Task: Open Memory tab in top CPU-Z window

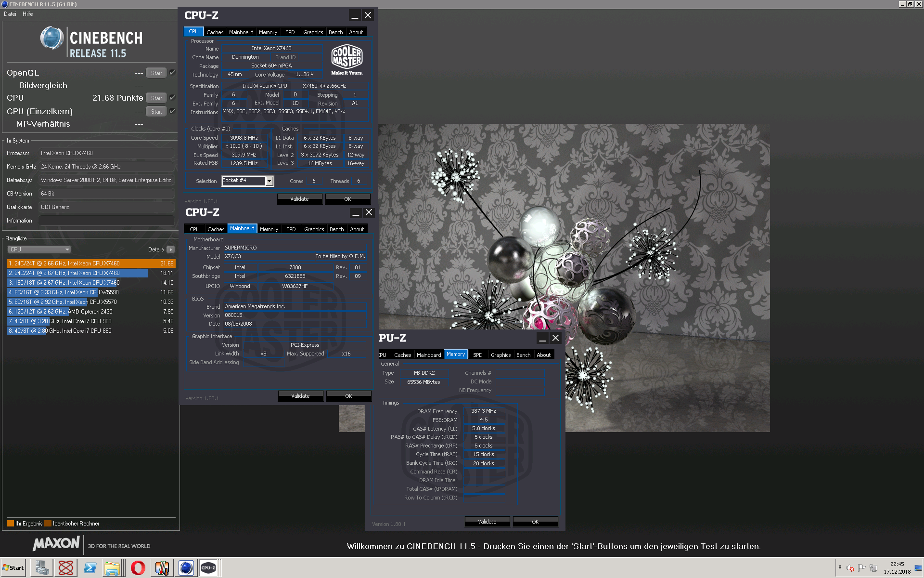Action: 268,32
